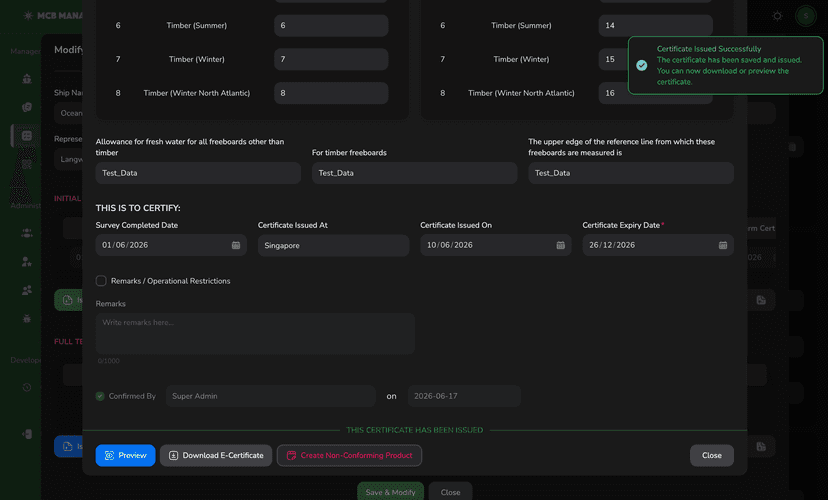Click the '0/1000' character counter
This screenshot has height=500, width=828.
coord(109,361)
